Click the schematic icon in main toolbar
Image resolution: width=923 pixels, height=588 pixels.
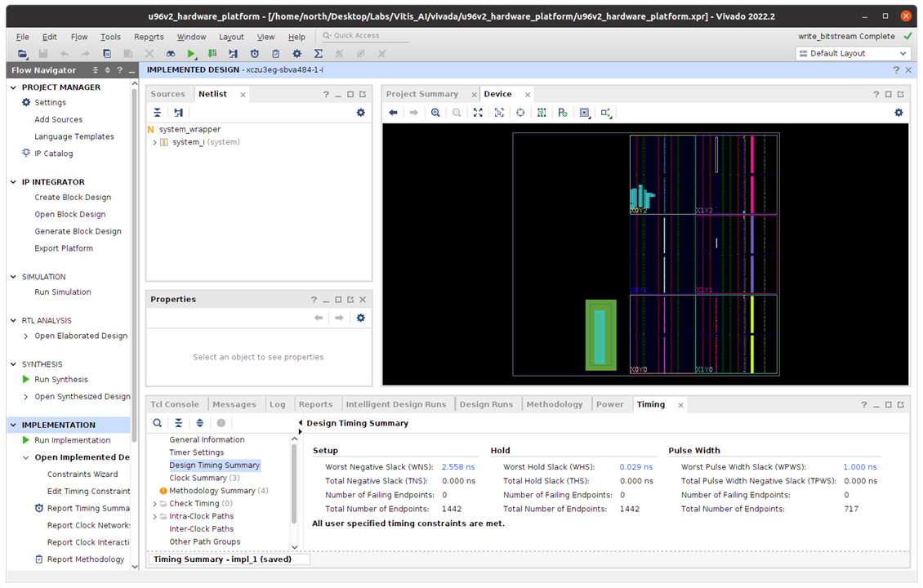pyautogui.click(x=233, y=54)
